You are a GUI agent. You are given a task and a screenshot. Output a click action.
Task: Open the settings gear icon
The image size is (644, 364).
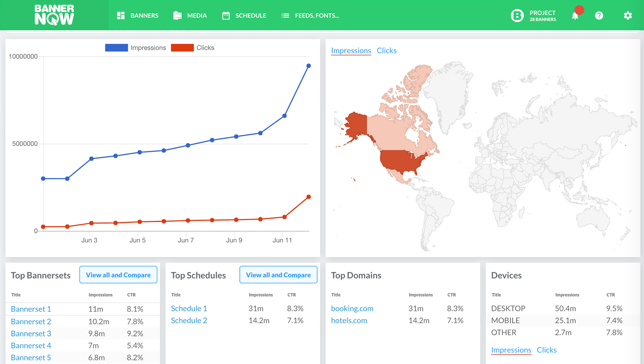pos(628,15)
